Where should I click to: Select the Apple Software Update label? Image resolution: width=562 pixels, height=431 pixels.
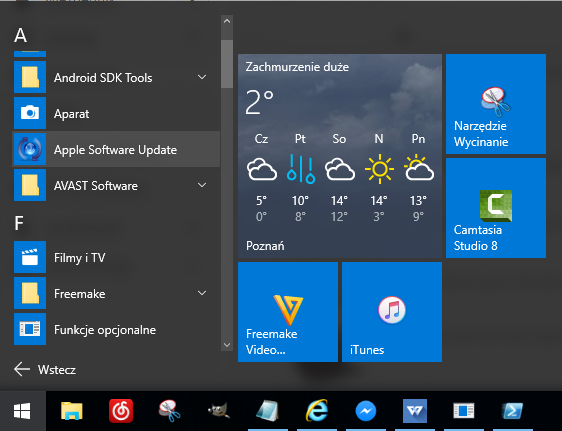115,149
